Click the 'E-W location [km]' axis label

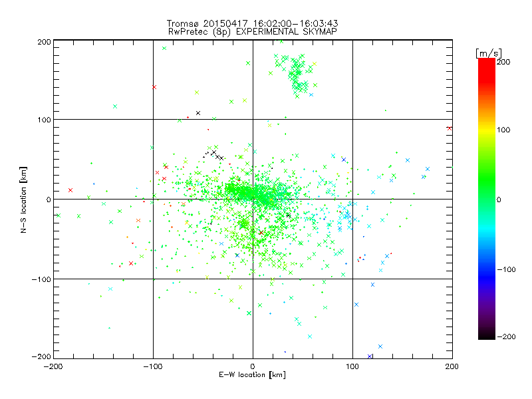252,374
